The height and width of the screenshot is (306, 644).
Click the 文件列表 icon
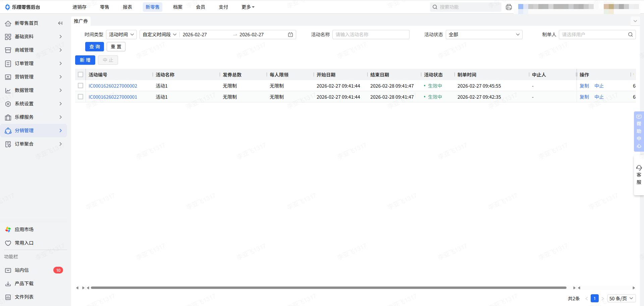coord(8,297)
